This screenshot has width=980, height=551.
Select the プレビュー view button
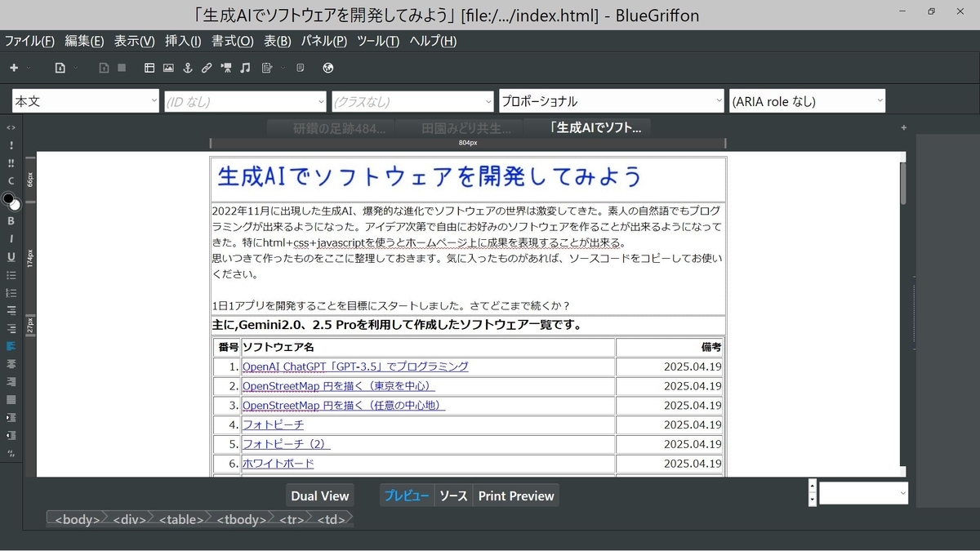coord(407,495)
